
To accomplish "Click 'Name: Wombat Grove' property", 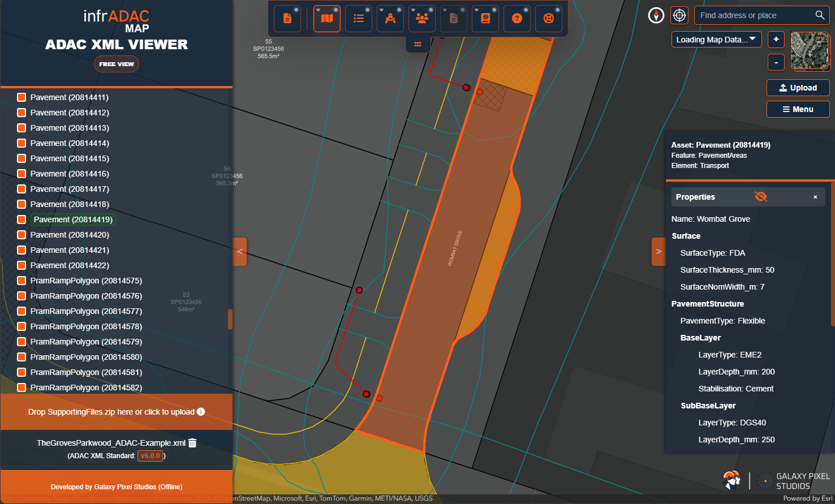I will point(711,219).
